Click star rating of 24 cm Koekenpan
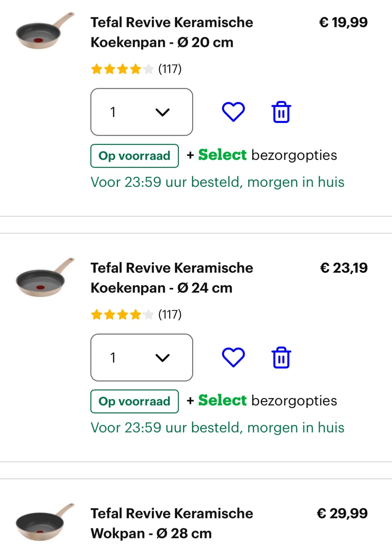 tap(122, 315)
